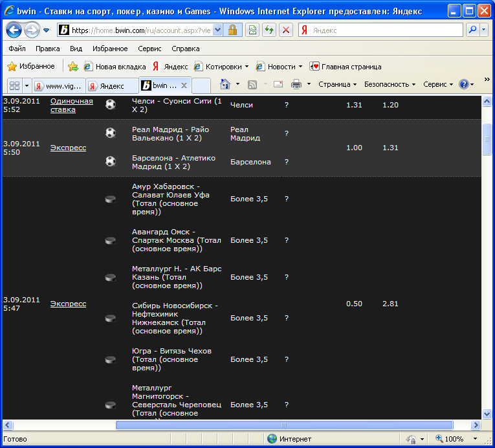Open the Экспресс link dated 5:47
Viewport: 495px width, 448px height.
(68, 304)
